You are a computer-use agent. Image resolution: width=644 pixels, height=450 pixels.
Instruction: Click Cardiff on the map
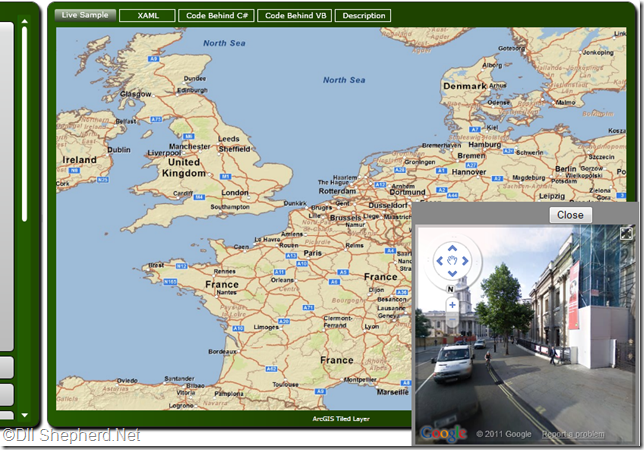[x=183, y=193]
